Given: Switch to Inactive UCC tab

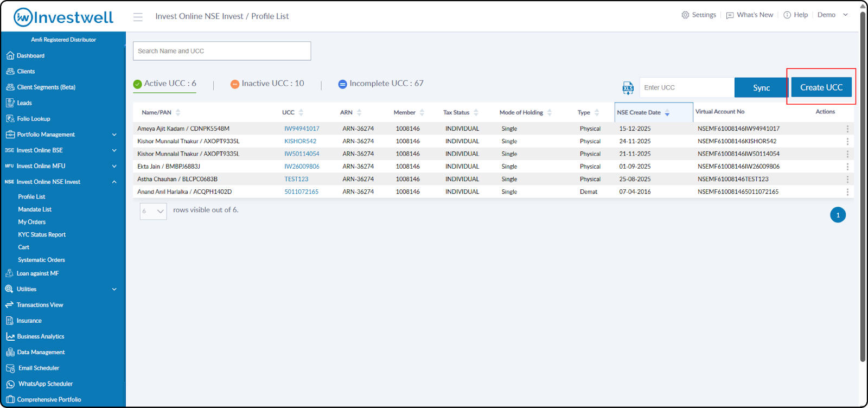Looking at the screenshot, I should coord(267,84).
